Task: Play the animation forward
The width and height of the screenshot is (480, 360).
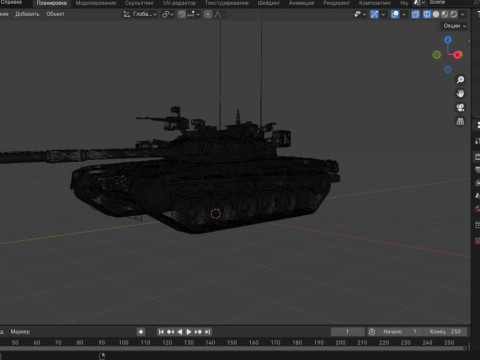Action: tap(189, 332)
